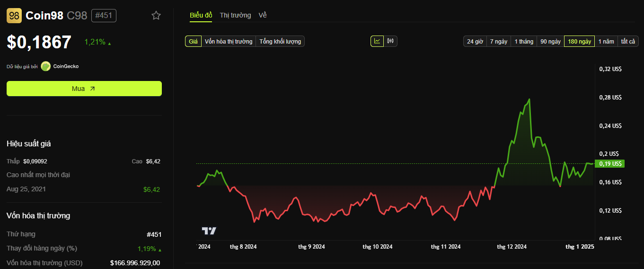Click the Mua buy button
Image resolution: width=644 pixels, height=269 pixels.
[x=84, y=89]
